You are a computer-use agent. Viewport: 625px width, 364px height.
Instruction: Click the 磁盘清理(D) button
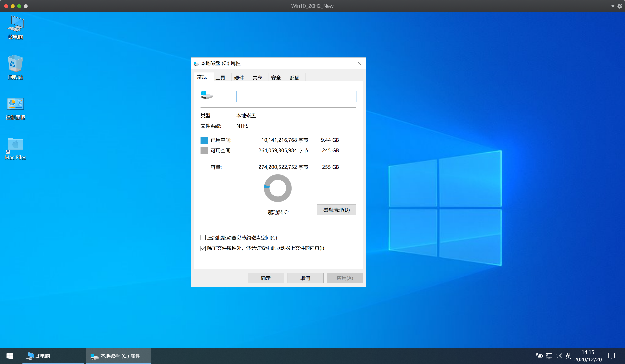coord(337,210)
